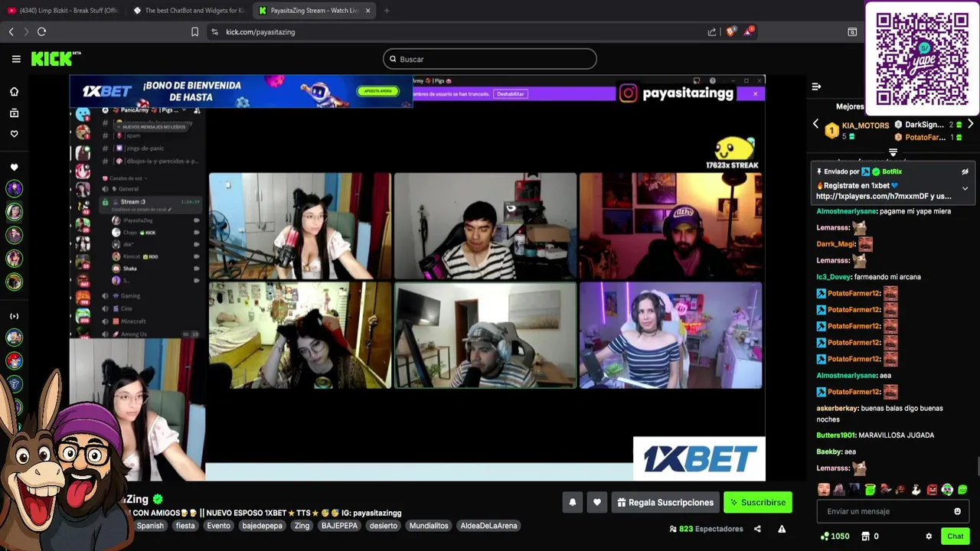The image size is (980, 551).
Task: Click the fiesta tag
Action: pyautogui.click(x=185, y=526)
